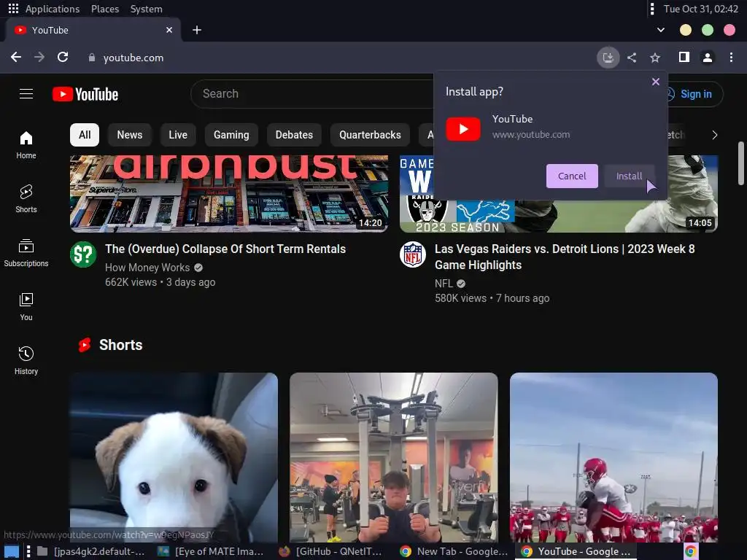Open the football practice Shorts thumbnail

point(614,458)
